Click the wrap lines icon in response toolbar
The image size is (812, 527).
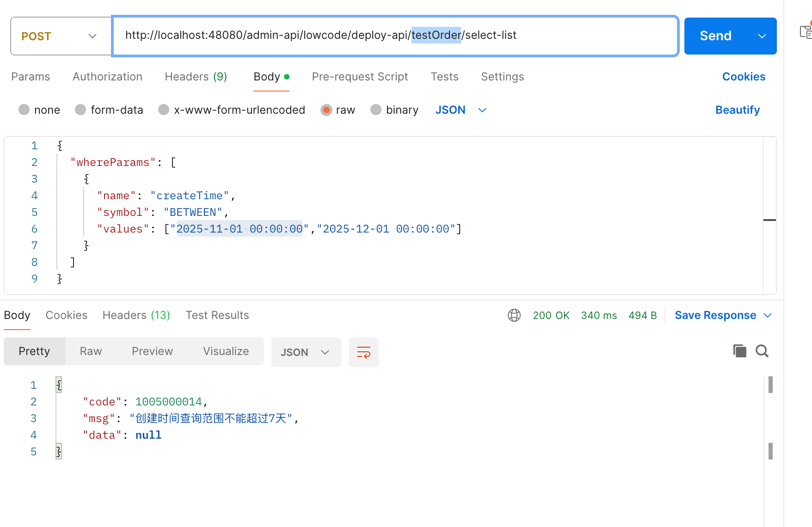363,352
